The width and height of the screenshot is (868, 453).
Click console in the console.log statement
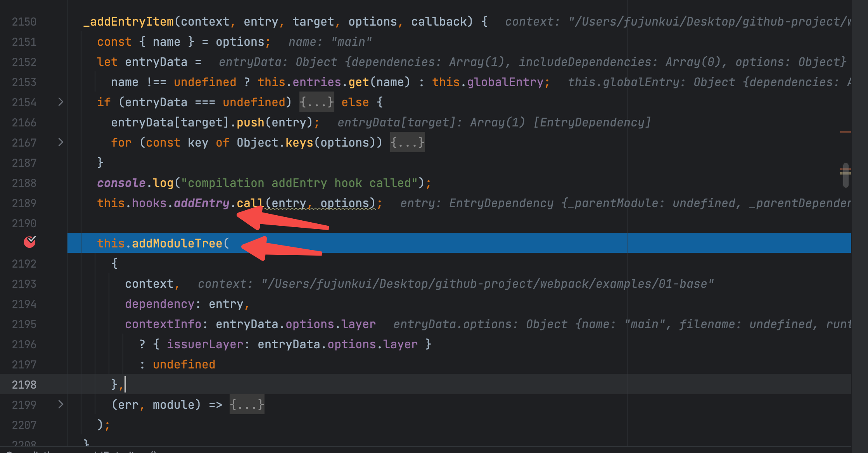121,183
